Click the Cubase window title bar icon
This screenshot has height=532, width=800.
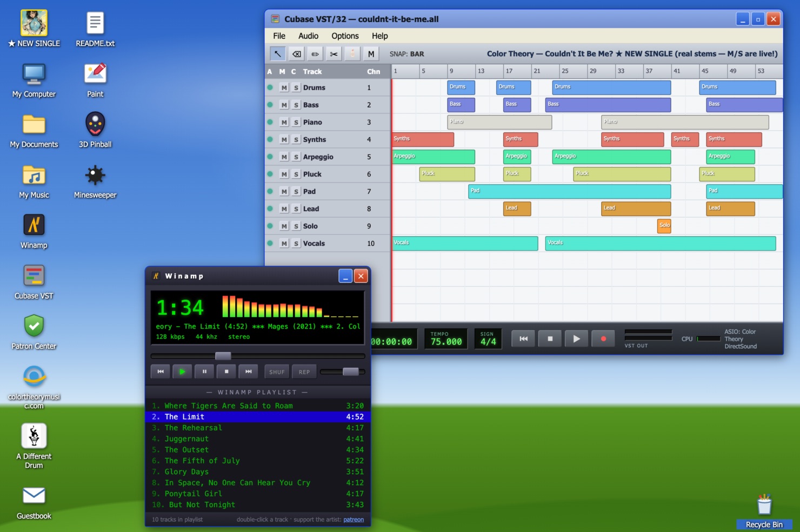275,19
